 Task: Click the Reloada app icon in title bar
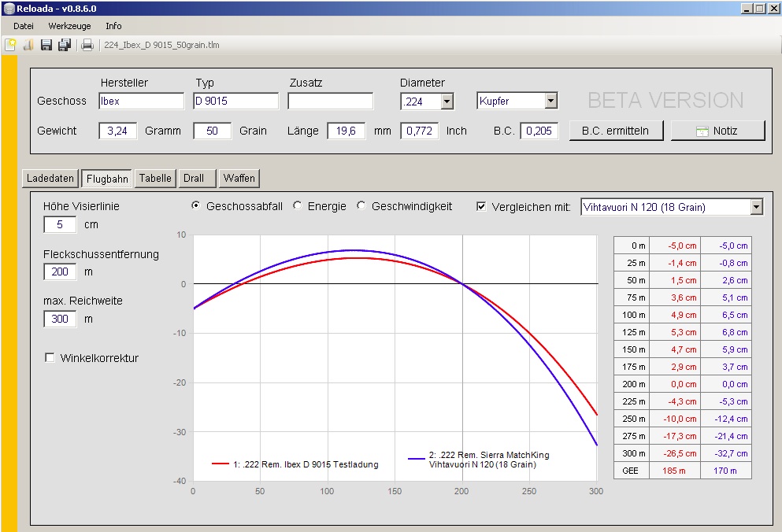pos(9,8)
